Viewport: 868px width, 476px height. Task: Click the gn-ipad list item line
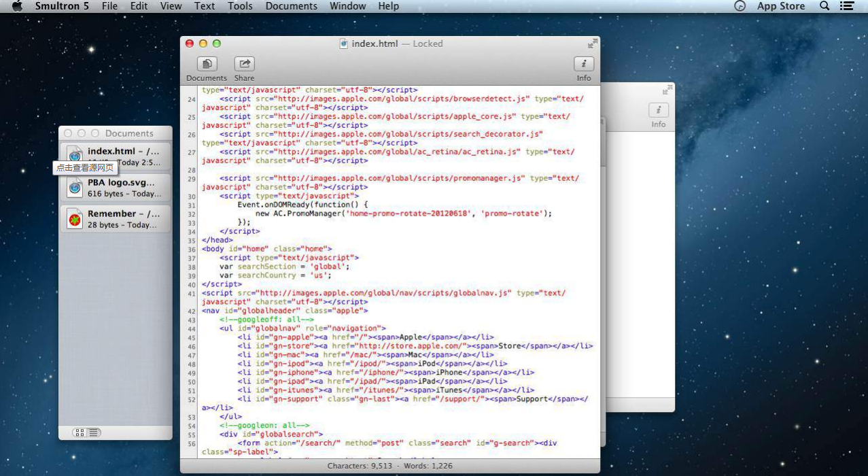pos(372,381)
